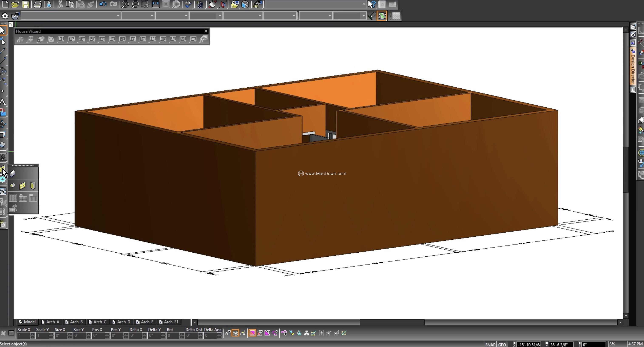Click the Print Preview icon
This screenshot has width=644, height=347.
pos(48,4)
